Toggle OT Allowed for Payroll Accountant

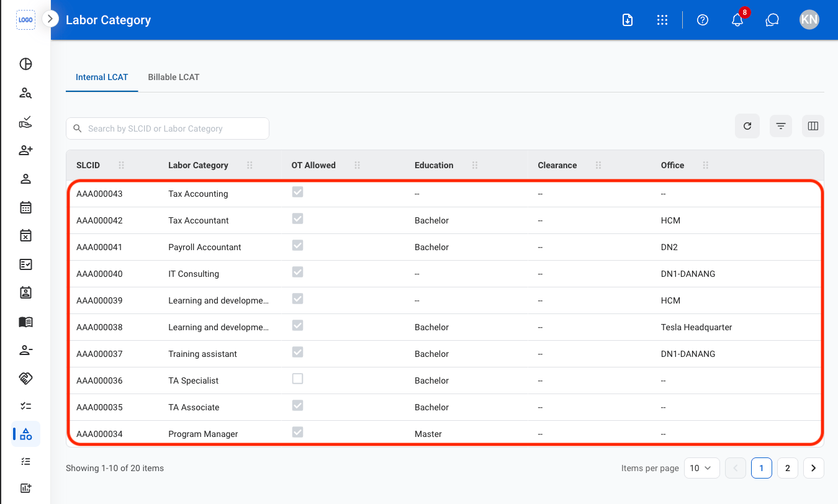pos(298,246)
